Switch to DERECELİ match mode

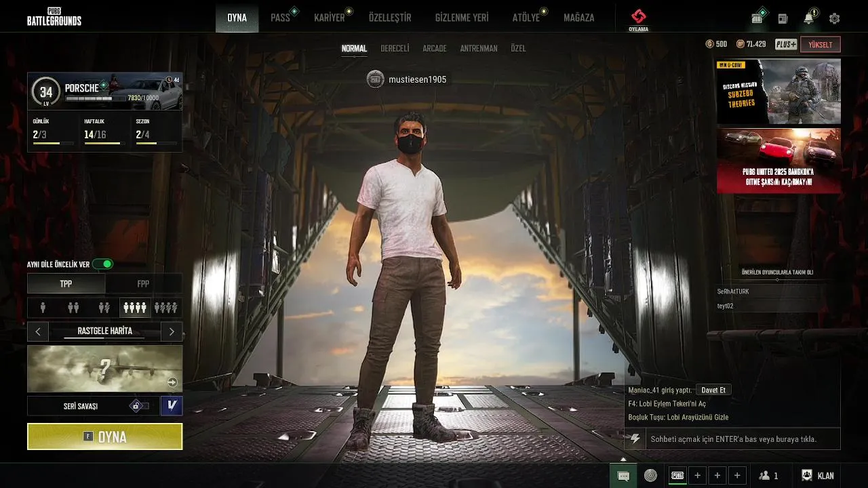(395, 48)
